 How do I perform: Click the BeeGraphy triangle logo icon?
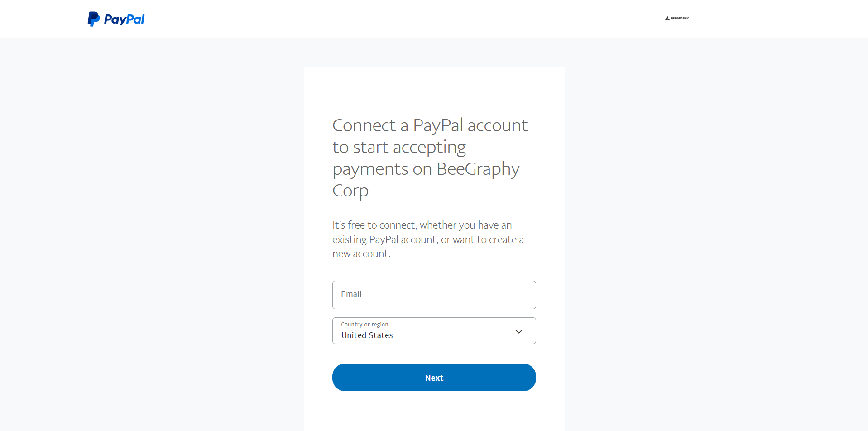pos(667,18)
